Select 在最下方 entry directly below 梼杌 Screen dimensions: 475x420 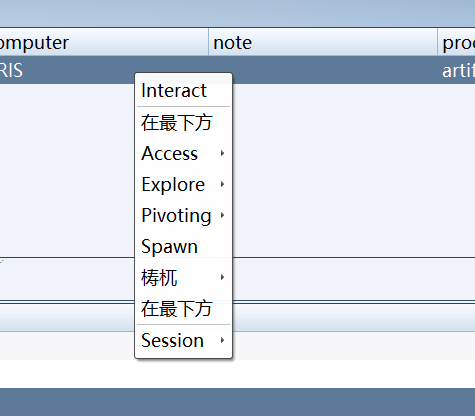coord(183,309)
